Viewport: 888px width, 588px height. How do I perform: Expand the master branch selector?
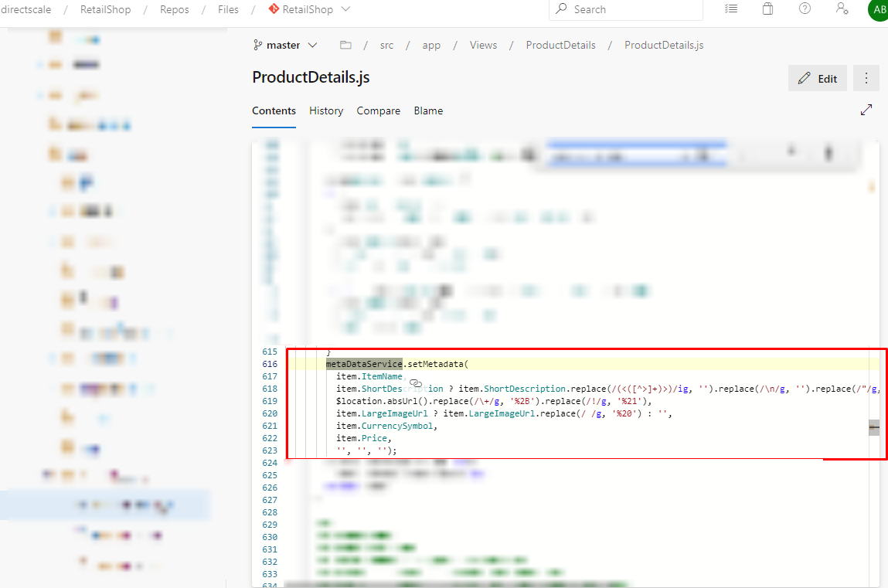[x=285, y=45]
